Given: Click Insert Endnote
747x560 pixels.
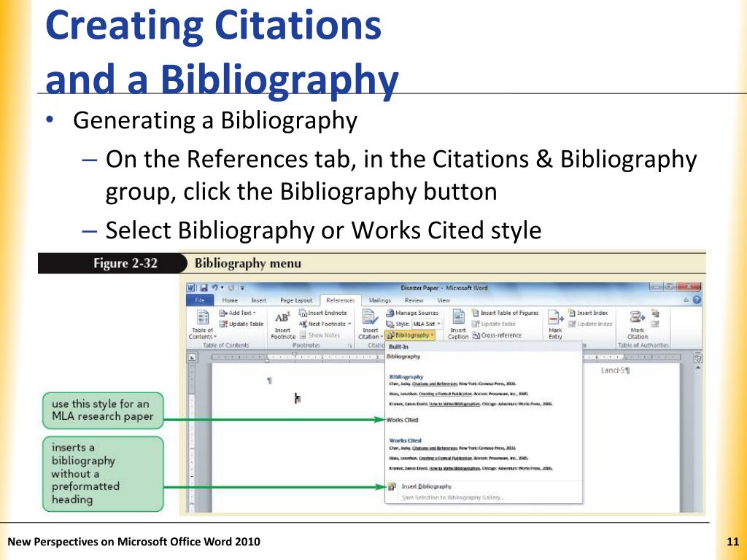Looking at the screenshot, I should 322,313.
